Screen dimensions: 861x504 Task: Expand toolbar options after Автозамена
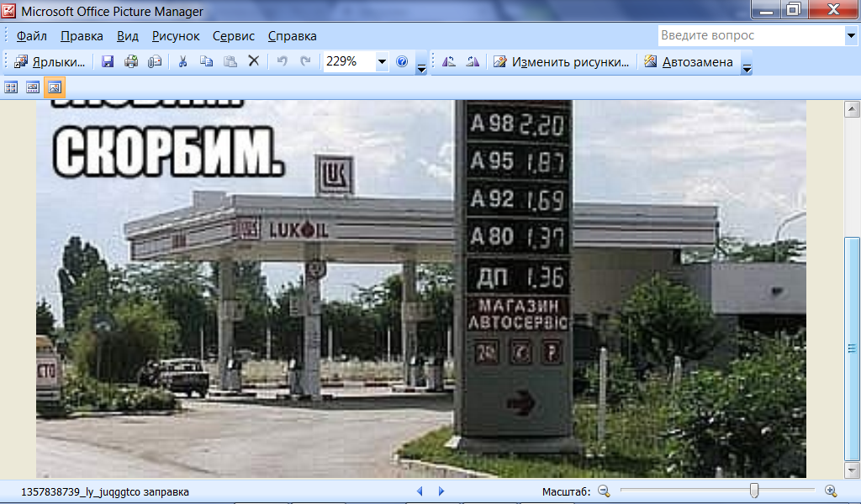(x=747, y=66)
